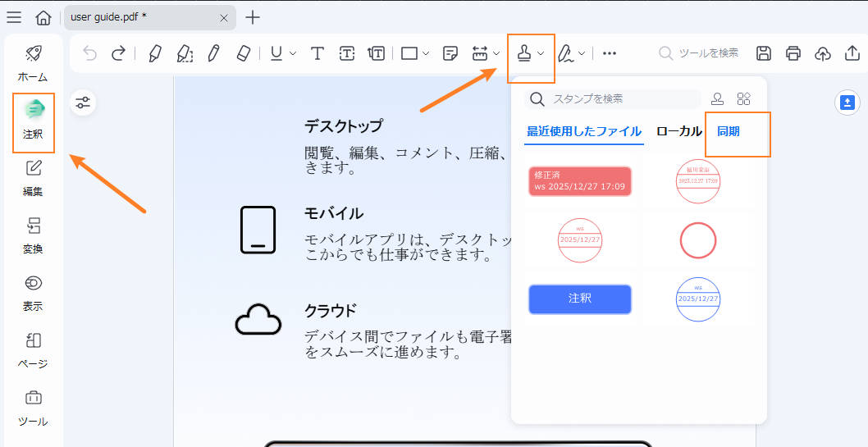Switch to 最近使用したファイル tab

click(584, 132)
